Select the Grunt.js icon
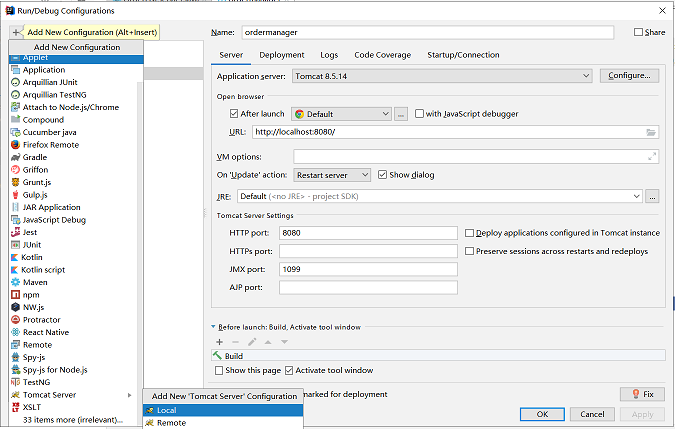This screenshot has width=675, height=429. click(15, 182)
